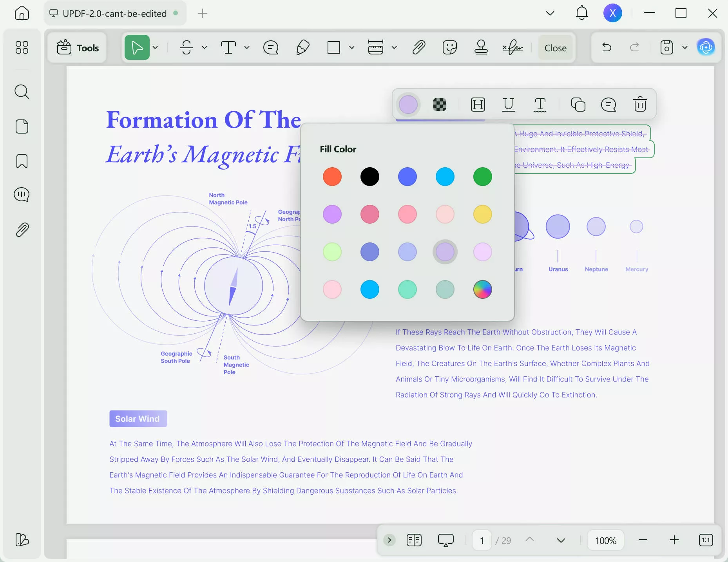Open the signature tool
The height and width of the screenshot is (562, 728).
tap(512, 48)
